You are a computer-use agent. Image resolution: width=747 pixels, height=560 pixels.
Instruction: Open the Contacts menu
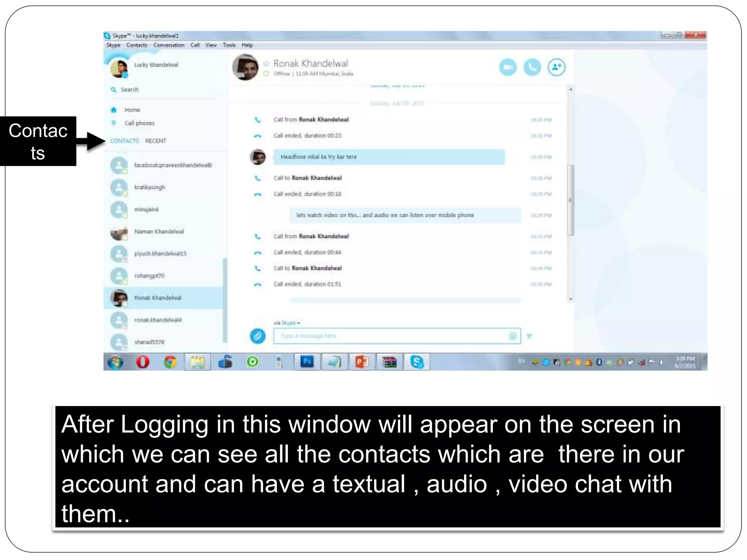coord(137,45)
